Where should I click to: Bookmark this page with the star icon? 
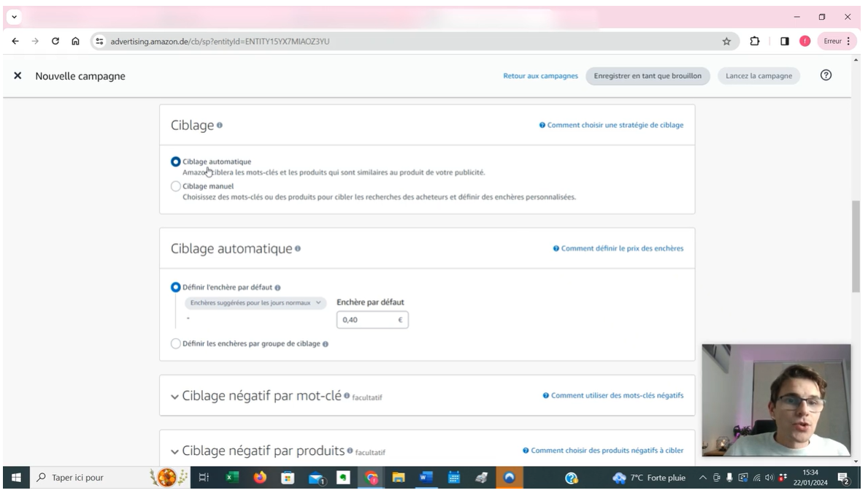click(726, 42)
